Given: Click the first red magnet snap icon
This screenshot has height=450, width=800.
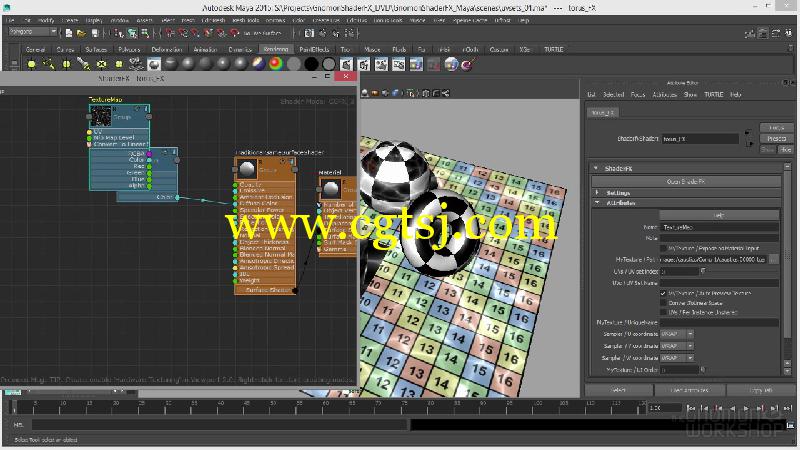Looking at the screenshot, I should 170,33.
